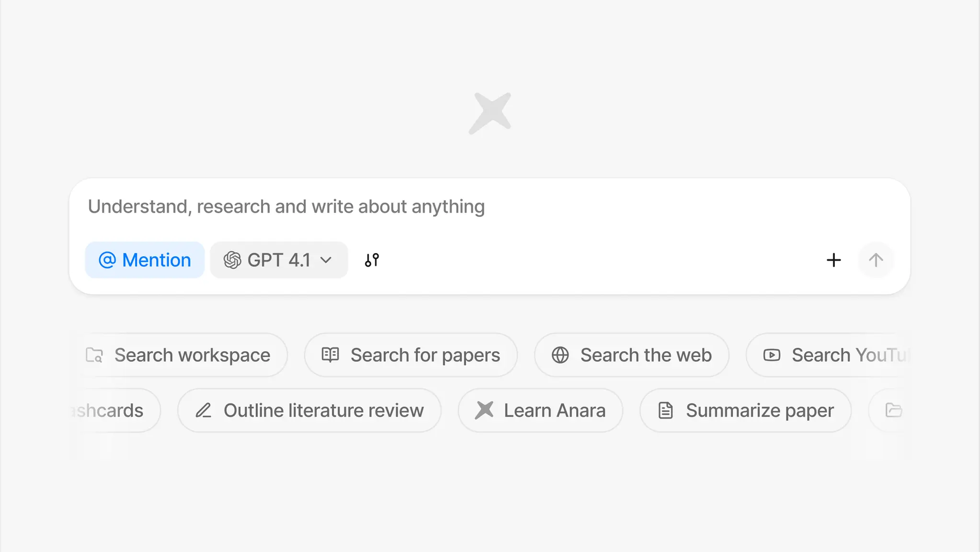This screenshot has width=980, height=552.
Task: Click the chevron beside GPT 4.1
Action: 326,260
